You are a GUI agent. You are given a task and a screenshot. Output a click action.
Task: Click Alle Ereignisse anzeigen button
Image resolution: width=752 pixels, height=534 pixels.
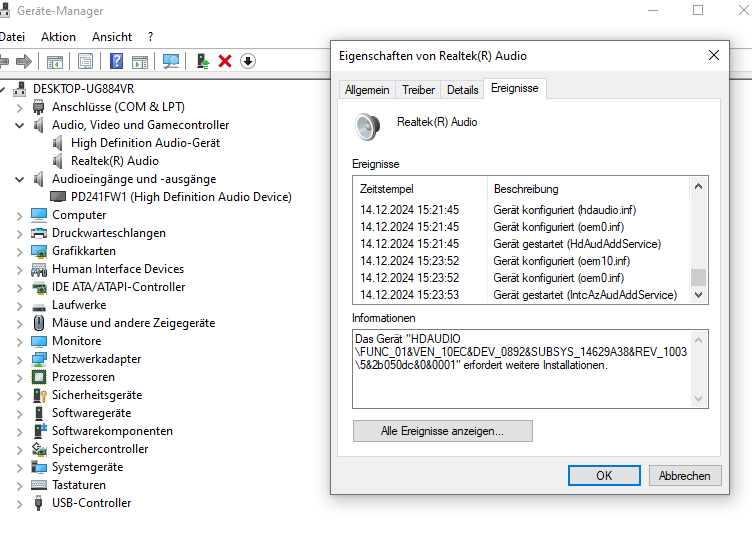click(442, 431)
